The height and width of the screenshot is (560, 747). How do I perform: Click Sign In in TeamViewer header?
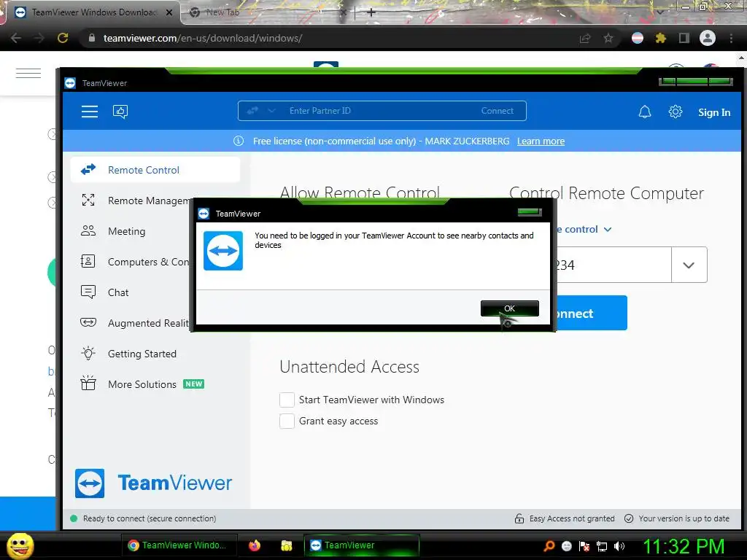click(713, 112)
